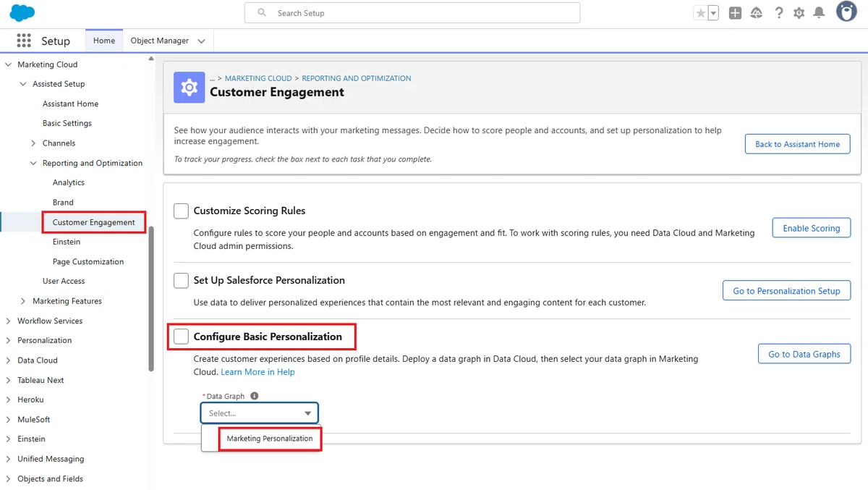Expand the Objects and Fields tree node
Image resolution: width=868 pixels, height=490 pixels.
point(8,478)
